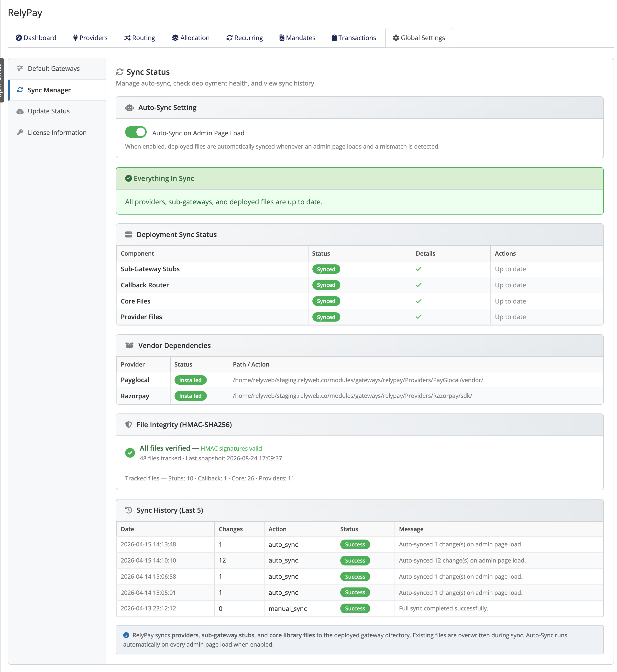This screenshot has width=617, height=672.
Task: Click the File Integrity shield icon
Action: point(129,424)
